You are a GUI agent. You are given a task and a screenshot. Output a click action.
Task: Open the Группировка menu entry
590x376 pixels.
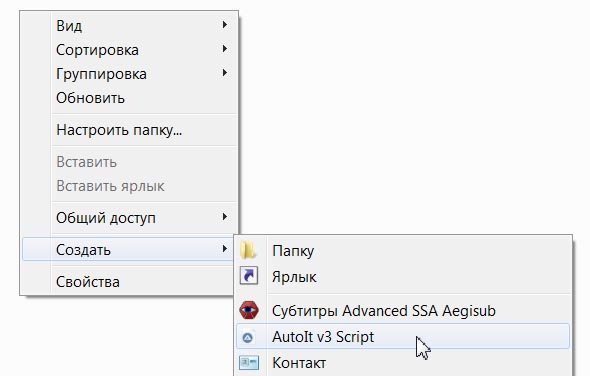click(x=129, y=74)
